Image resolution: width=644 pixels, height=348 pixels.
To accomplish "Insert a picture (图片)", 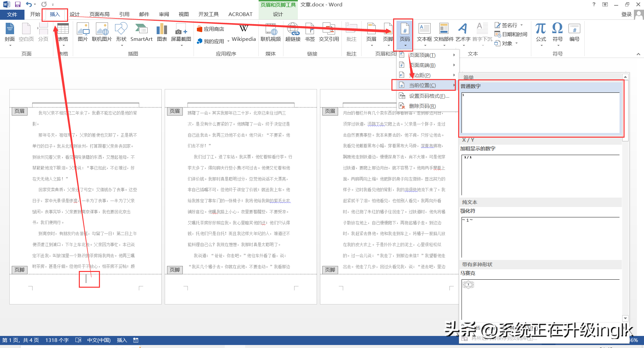I will pos(83,33).
